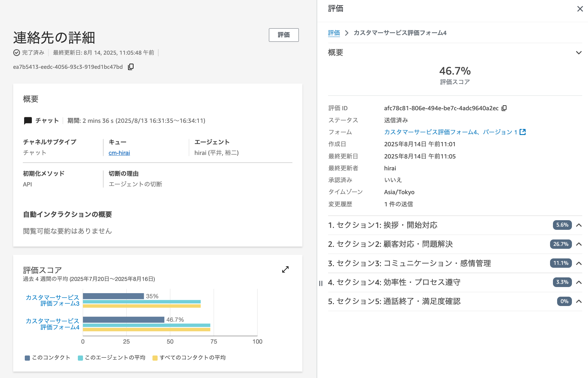Click the このコンタクト legend swatch
Viewport: 588px width, 378px height.
pyautogui.click(x=27, y=358)
